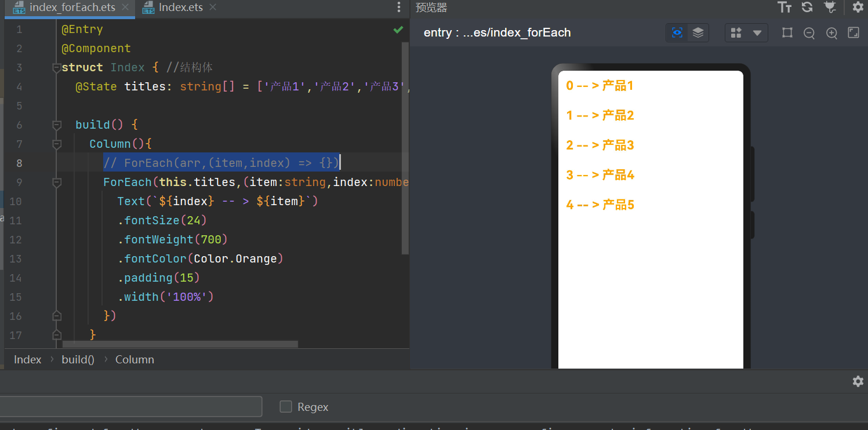Toggle the layers view icon
The height and width of the screenshot is (430, 868).
(698, 32)
